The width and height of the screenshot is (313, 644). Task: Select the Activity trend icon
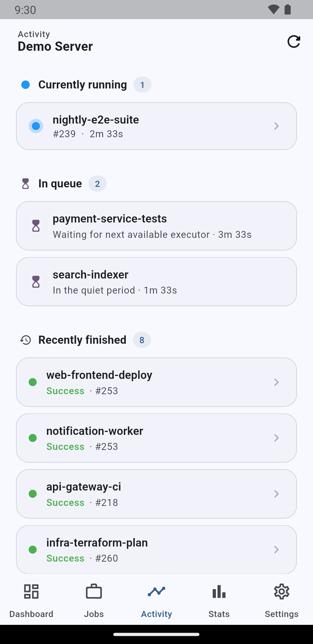tap(156, 591)
